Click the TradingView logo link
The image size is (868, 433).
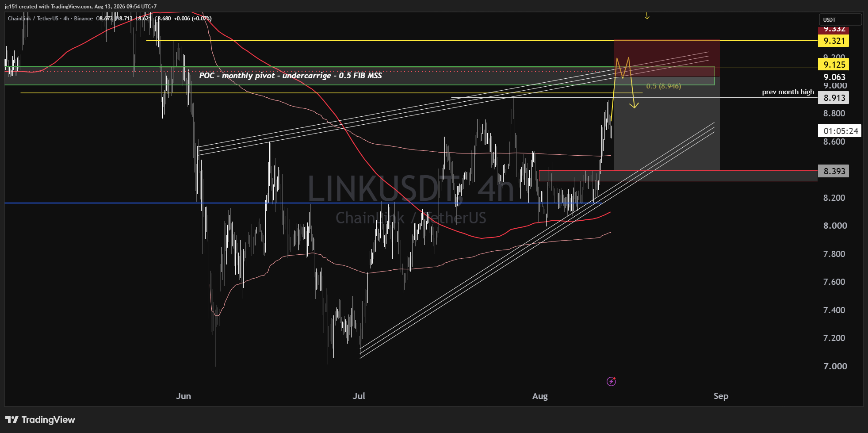40,420
